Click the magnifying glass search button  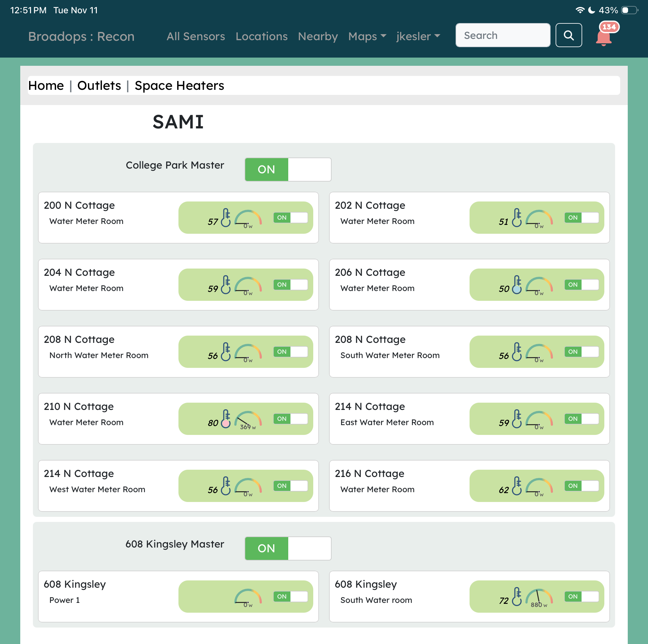569,35
